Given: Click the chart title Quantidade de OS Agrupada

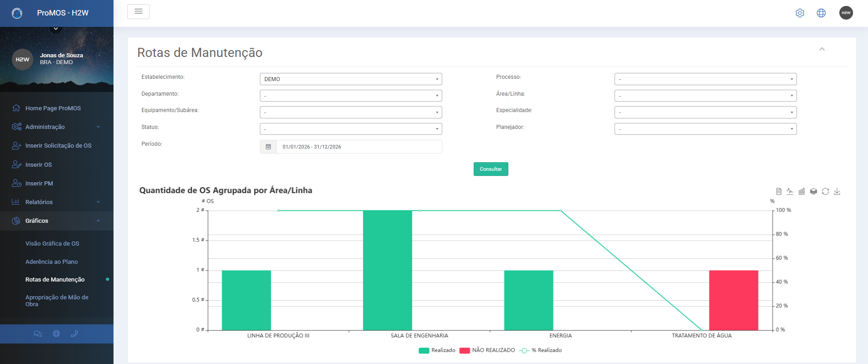Looking at the screenshot, I should (x=226, y=190).
